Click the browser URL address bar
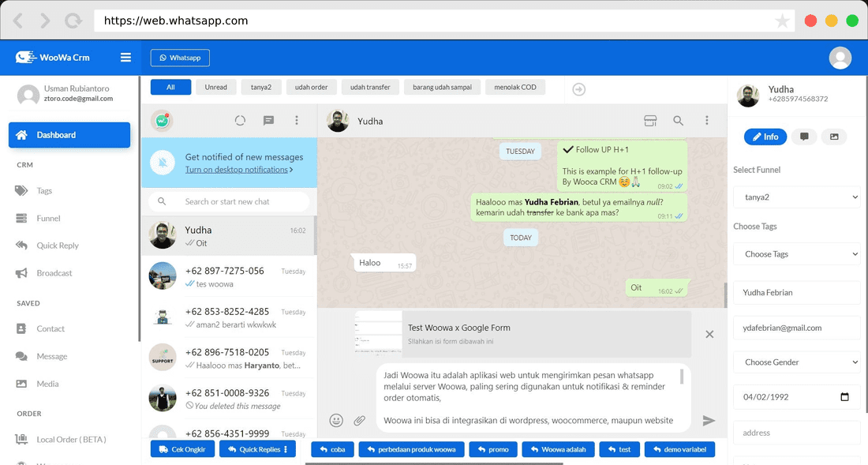The width and height of the screenshot is (868, 465). (x=443, y=21)
